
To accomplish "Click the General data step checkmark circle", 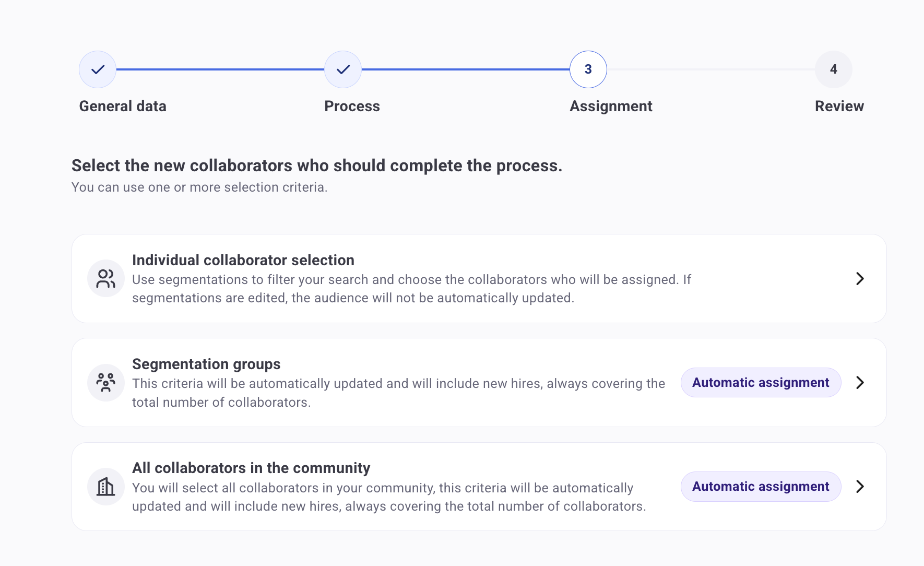I will tap(98, 69).
